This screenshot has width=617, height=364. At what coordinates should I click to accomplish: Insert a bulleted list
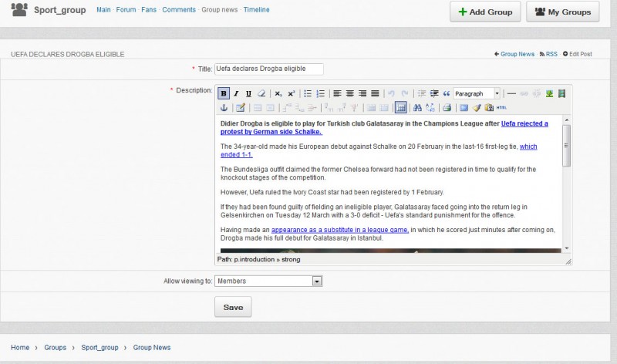[x=308, y=93]
